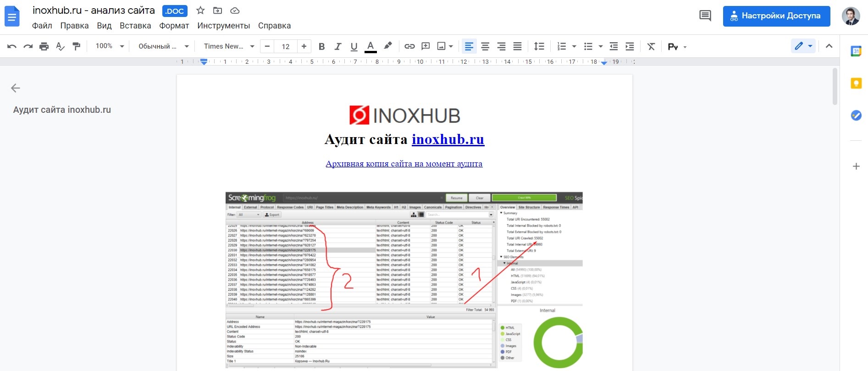The height and width of the screenshot is (371, 868).
Task: Print the document with printer icon
Action: click(x=44, y=46)
